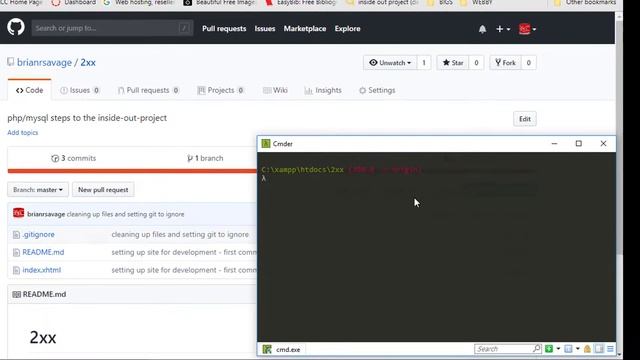Click the index.xhtml file icon

16,270
